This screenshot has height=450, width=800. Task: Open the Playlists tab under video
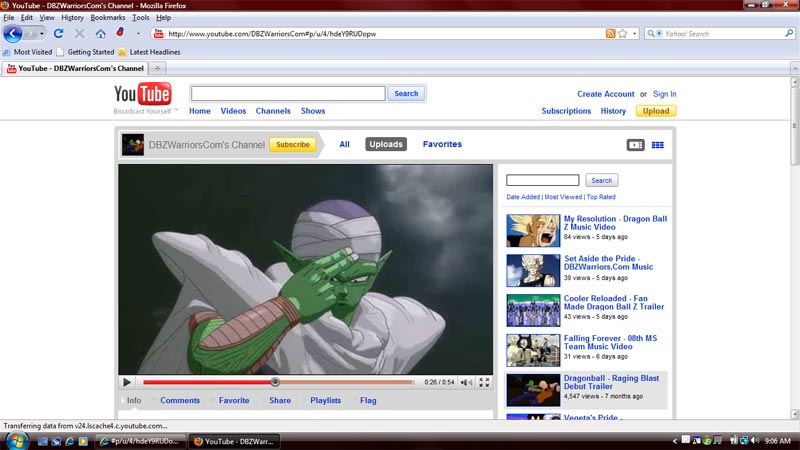coord(325,401)
